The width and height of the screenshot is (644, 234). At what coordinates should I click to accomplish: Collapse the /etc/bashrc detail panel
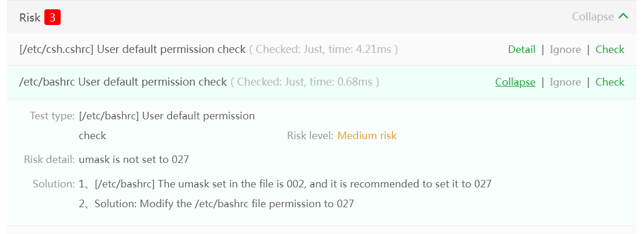(515, 82)
